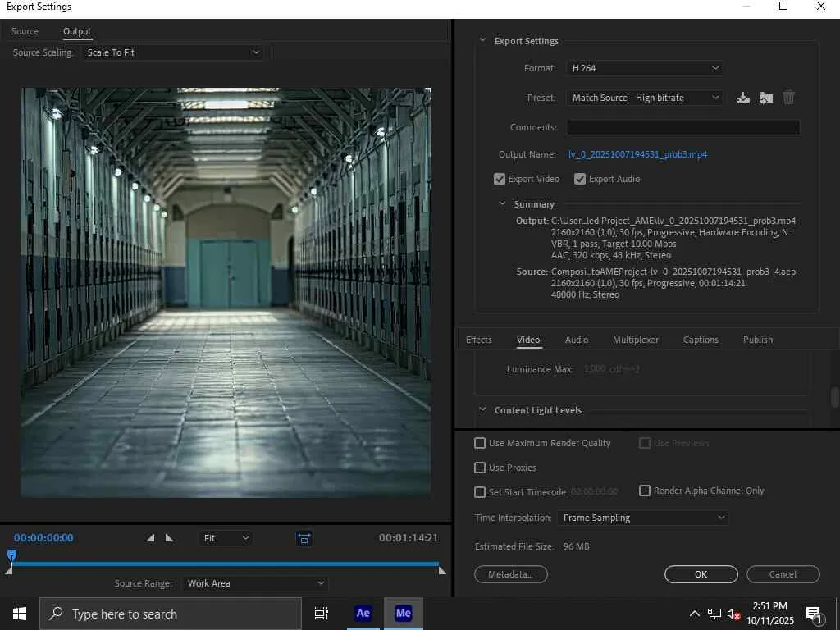Click the Metadata... button

[x=510, y=574]
